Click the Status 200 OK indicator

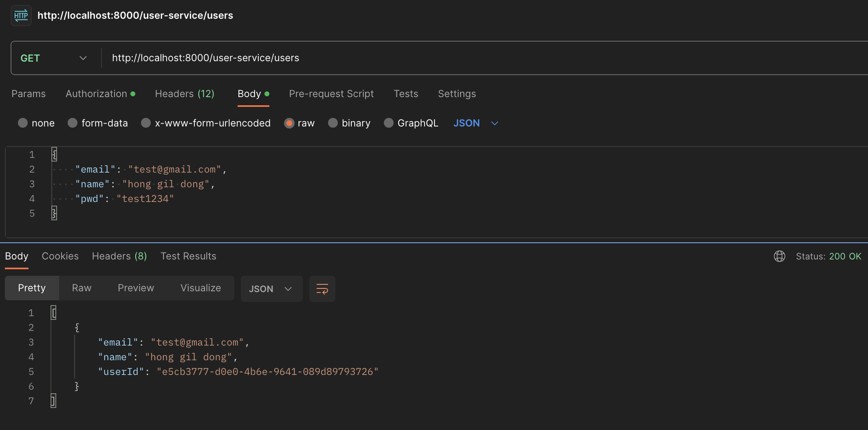pyautogui.click(x=828, y=256)
